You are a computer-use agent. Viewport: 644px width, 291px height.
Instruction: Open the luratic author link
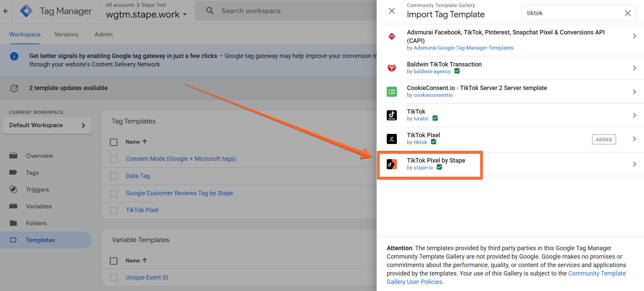click(421, 119)
